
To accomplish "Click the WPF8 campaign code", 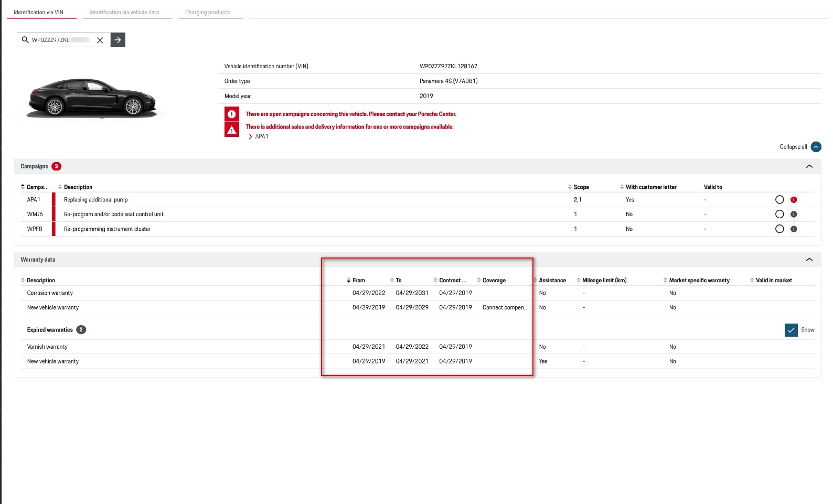I will pos(35,229).
